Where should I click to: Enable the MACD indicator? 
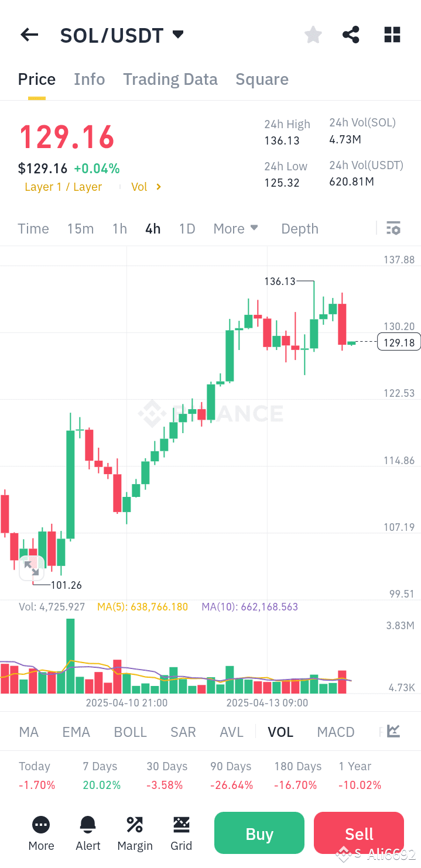pos(336,732)
